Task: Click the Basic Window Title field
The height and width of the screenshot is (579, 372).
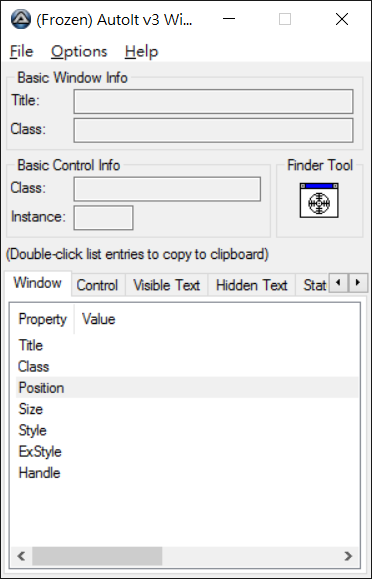Action: [x=213, y=101]
